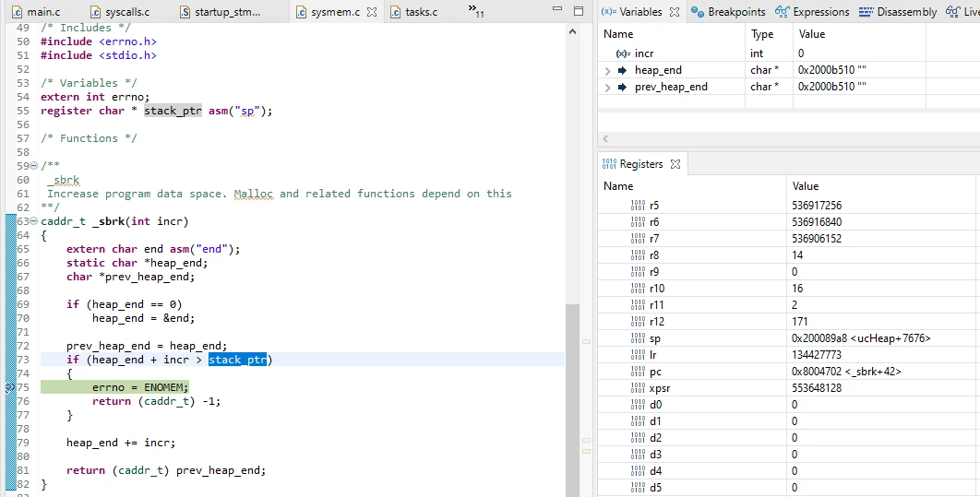The image size is (980, 497).
Task: Maximize the editor area
Action: [x=579, y=11]
